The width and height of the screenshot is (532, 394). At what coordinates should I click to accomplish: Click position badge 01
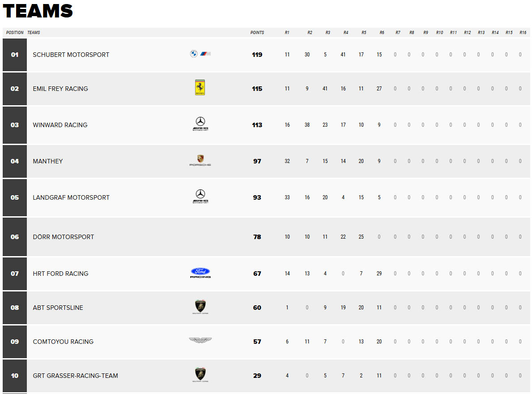tap(15, 55)
